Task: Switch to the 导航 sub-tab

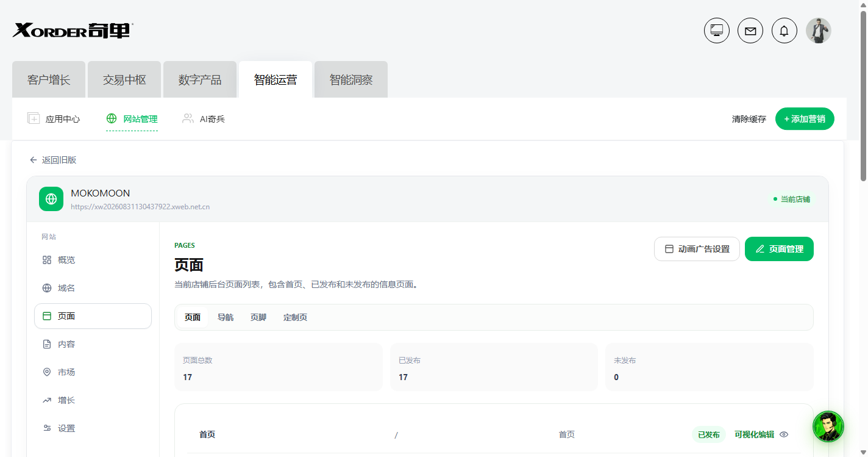Action: pyautogui.click(x=226, y=317)
